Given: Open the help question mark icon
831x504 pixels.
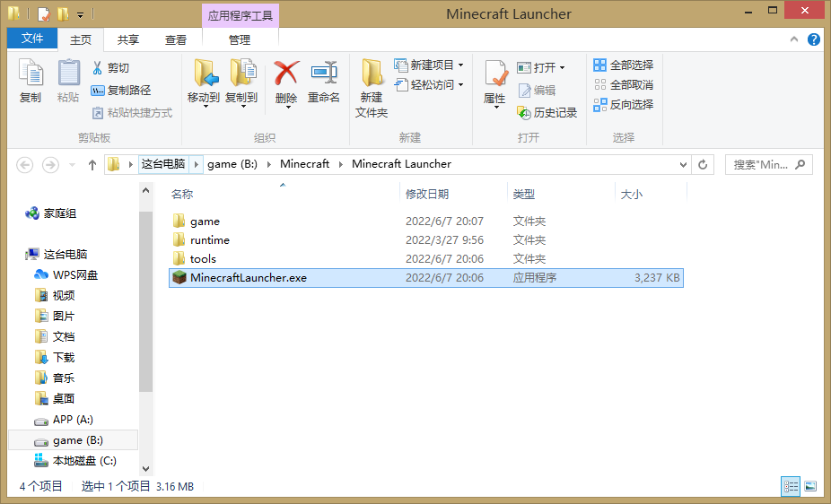Looking at the screenshot, I should [x=814, y=39].
